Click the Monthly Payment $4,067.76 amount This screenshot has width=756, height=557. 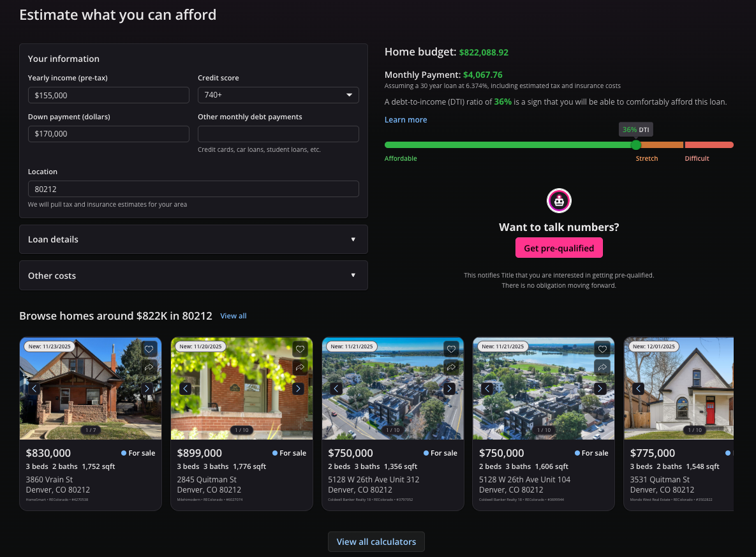pyautogui.click(x=482, y=75)
